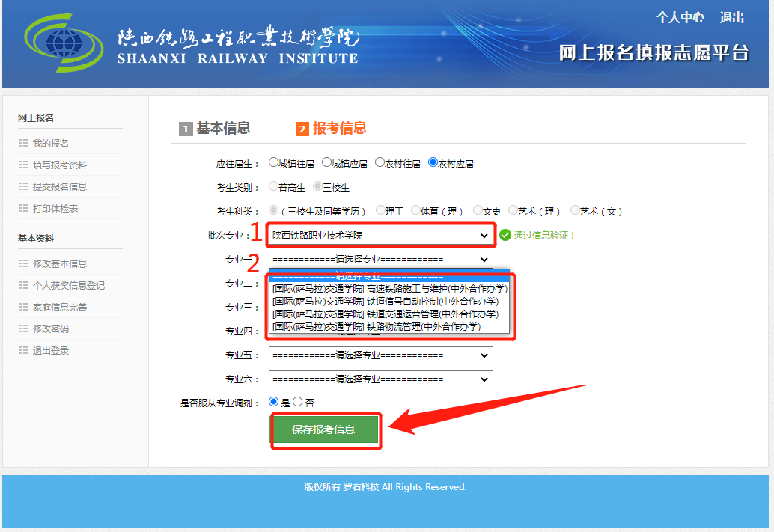Open 个人中心 in the top navigation
Screen dimensions: 774x532
680,17
